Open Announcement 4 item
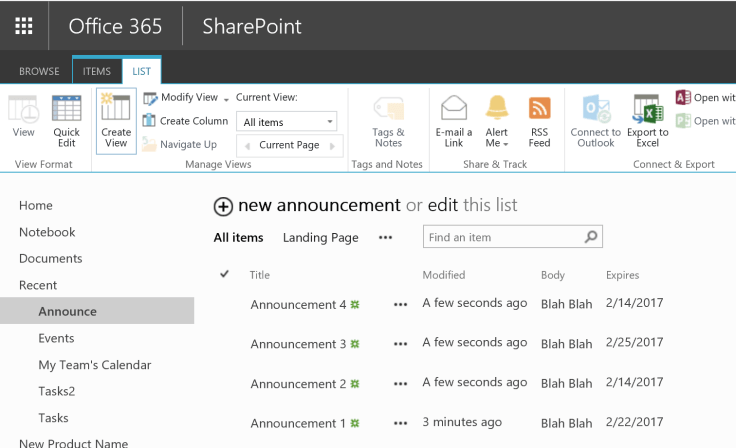This screenshot has height=448, width=736. 298,305
